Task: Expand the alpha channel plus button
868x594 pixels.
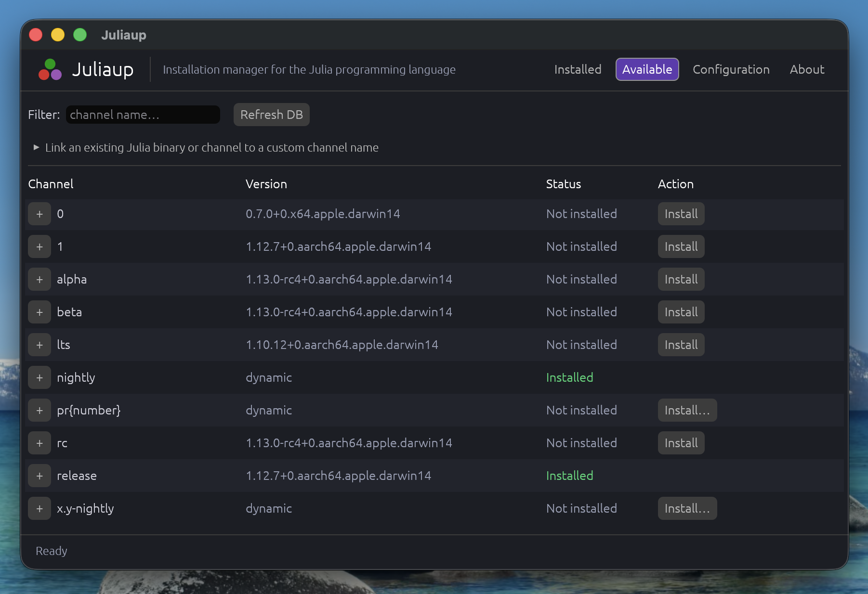Action: [x=39, y=279]
